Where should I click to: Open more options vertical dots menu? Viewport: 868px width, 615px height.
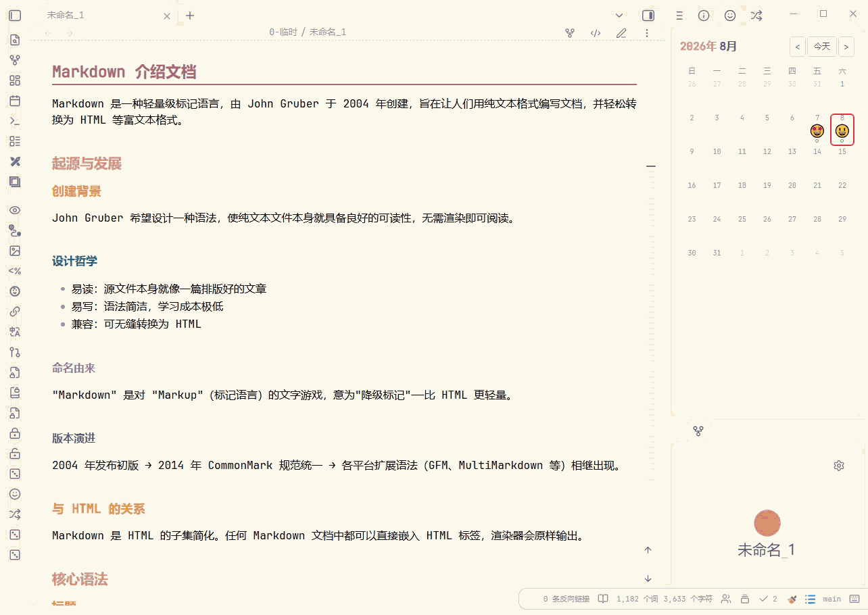pyautogui.click(x=647, y=32)
